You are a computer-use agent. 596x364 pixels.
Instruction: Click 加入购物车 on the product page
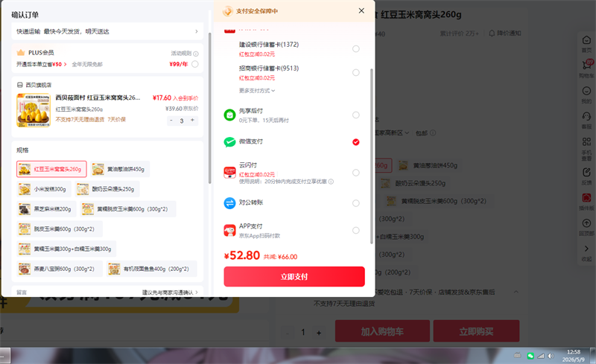pos(382,331)
